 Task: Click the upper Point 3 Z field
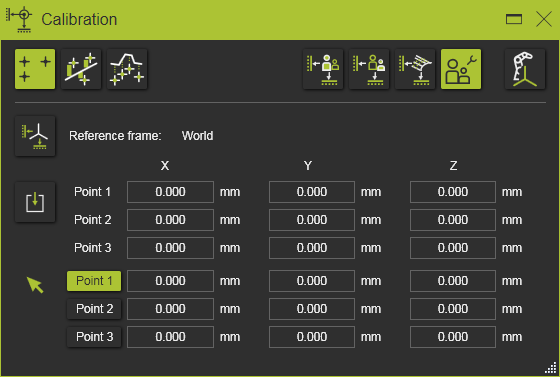click(453, 248)
